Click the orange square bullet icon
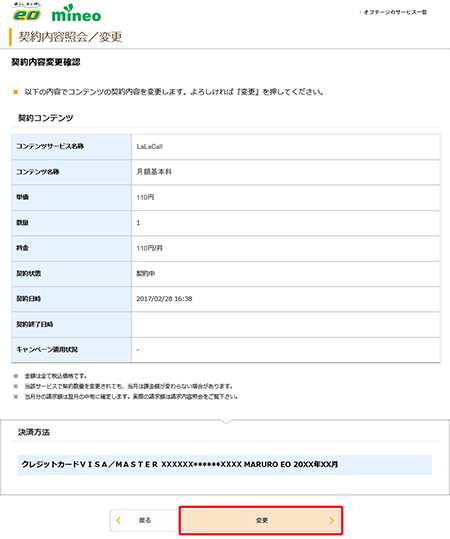Viewport: 450px width, 539px height. tap(15, 92)
